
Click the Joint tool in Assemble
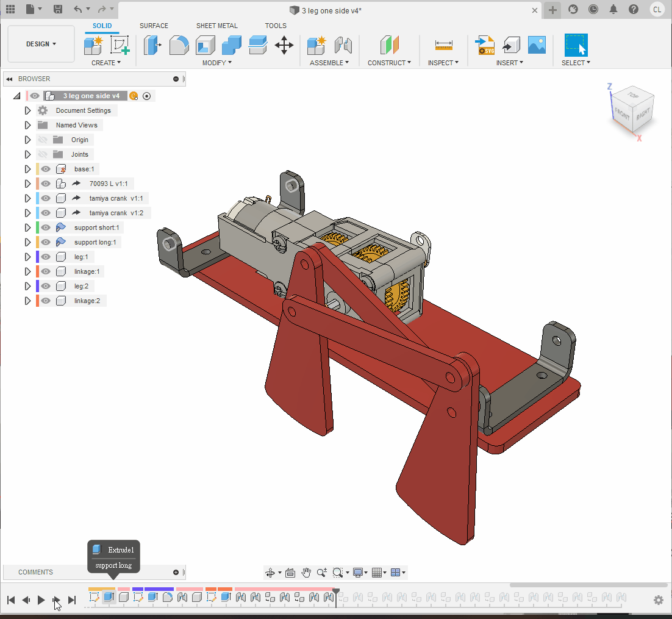coord(343,45)
